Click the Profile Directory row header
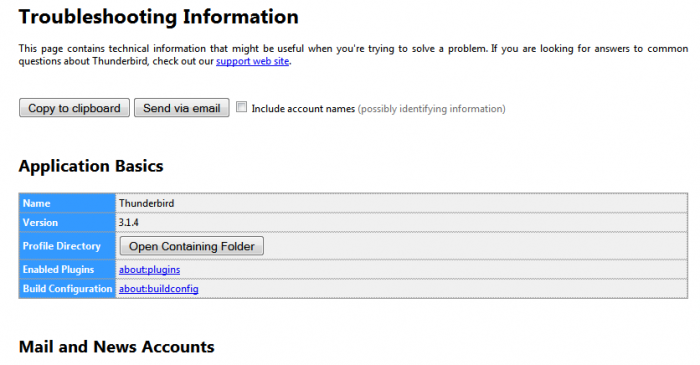This screenshot has width=700, height=365. coord(67,246)
